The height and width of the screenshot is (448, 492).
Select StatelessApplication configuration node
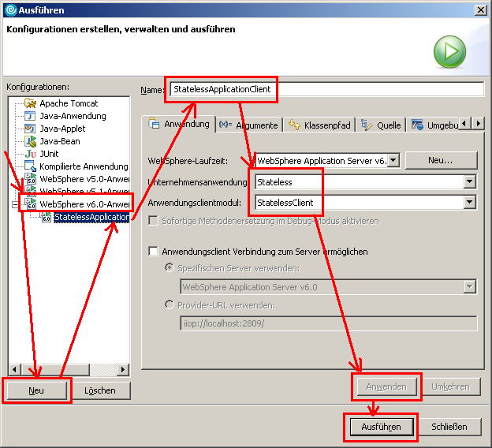click(x=91, y=217)
